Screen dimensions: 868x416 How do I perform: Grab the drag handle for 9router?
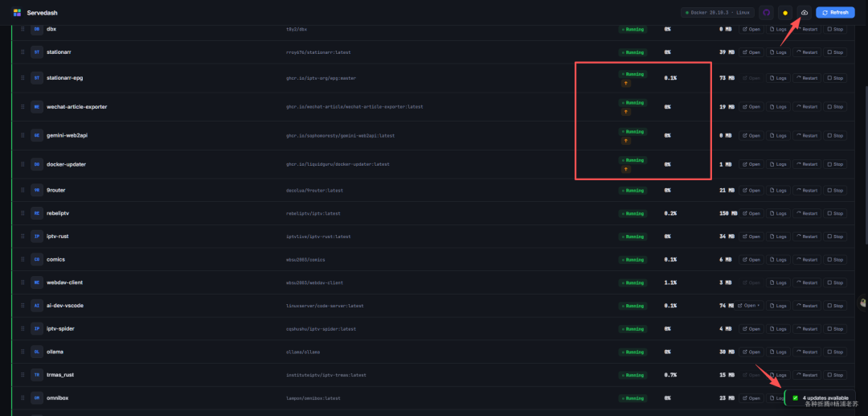pyautogui.click(x=23, y=190)
